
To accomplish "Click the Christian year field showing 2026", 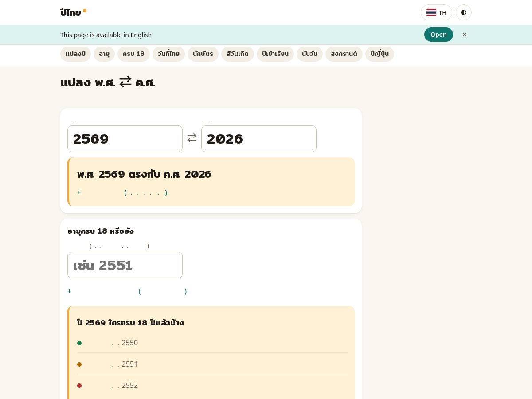I will (x=259, y=139).
